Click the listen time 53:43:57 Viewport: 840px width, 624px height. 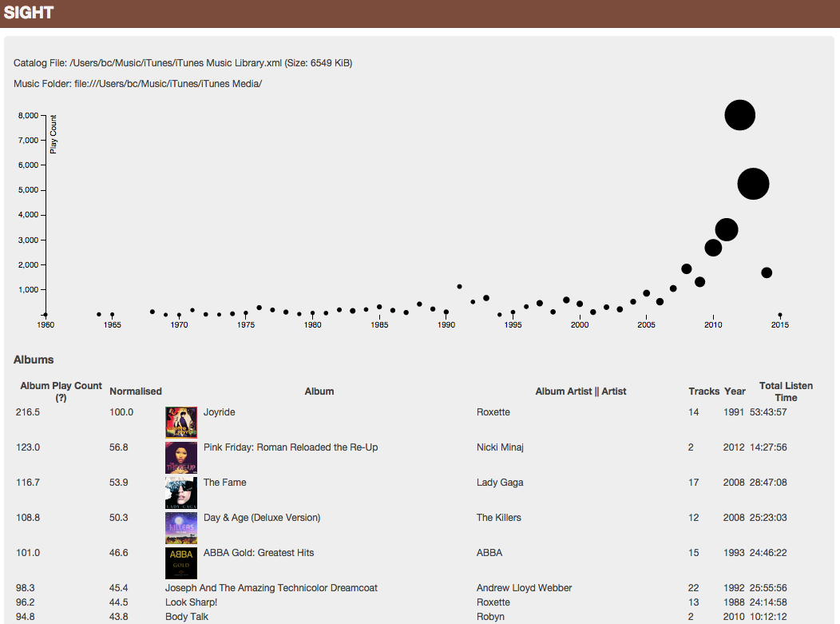768,412
